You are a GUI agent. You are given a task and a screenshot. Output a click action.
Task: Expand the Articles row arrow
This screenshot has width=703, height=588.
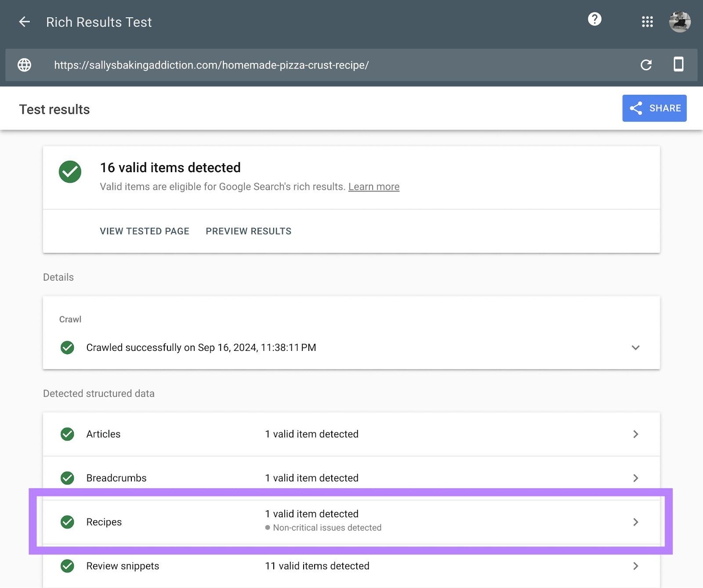pyautogui.click(x=635, y=434)
